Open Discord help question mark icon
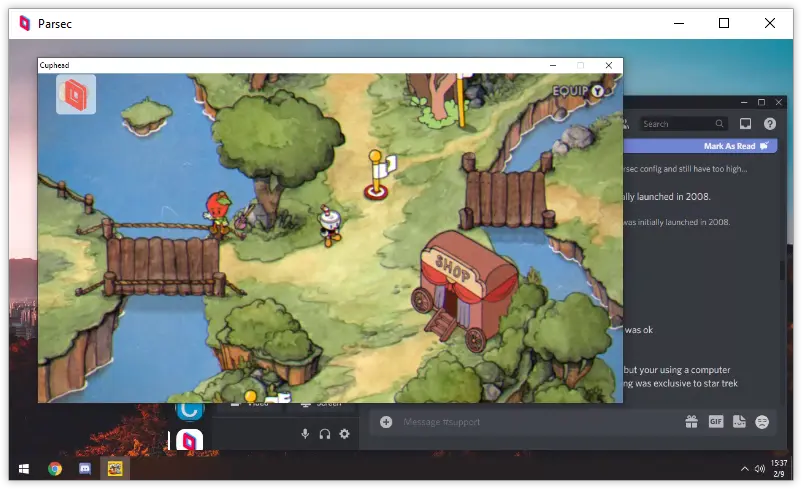This screenshot has height=489, width=802. 769,124
